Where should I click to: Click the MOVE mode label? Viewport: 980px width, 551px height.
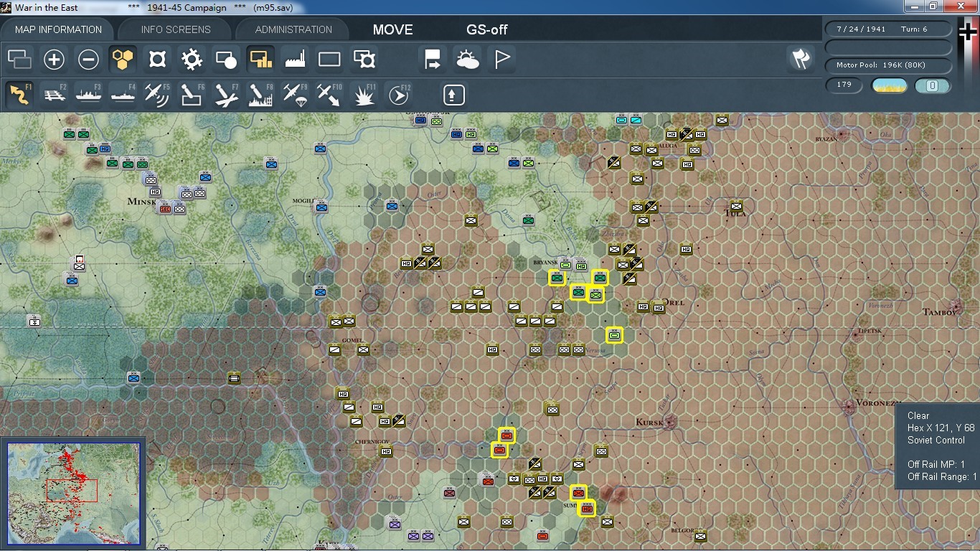[392, 29]
